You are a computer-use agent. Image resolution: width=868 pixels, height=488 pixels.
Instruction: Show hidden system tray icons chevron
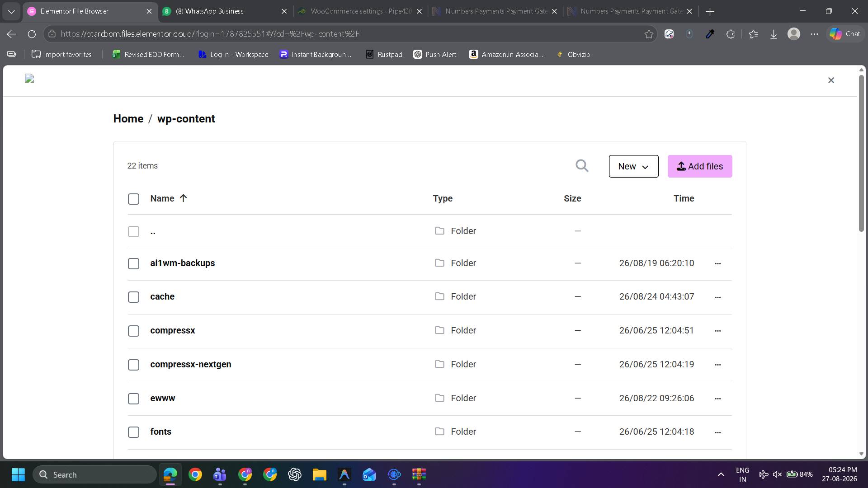coord(721,474)
